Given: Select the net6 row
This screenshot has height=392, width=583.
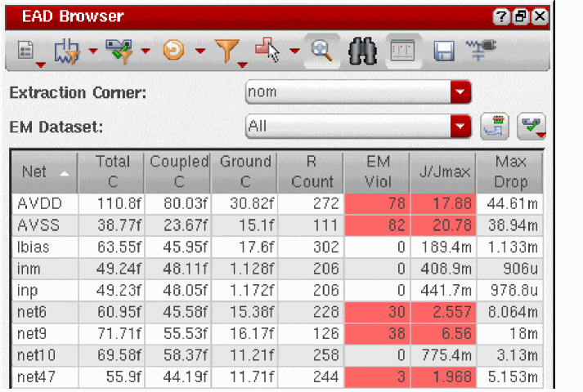Looking at the screenshot, I should click(277, 312).
